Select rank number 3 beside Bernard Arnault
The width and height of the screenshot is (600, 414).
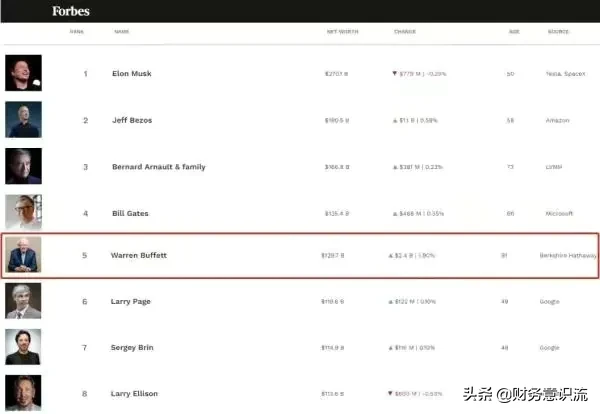click(x=85, y=167)
